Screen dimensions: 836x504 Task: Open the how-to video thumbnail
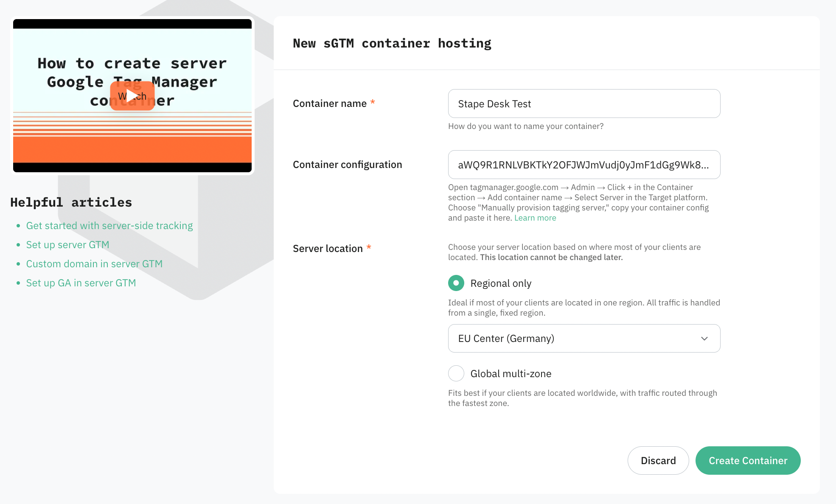tap(132, 95)
